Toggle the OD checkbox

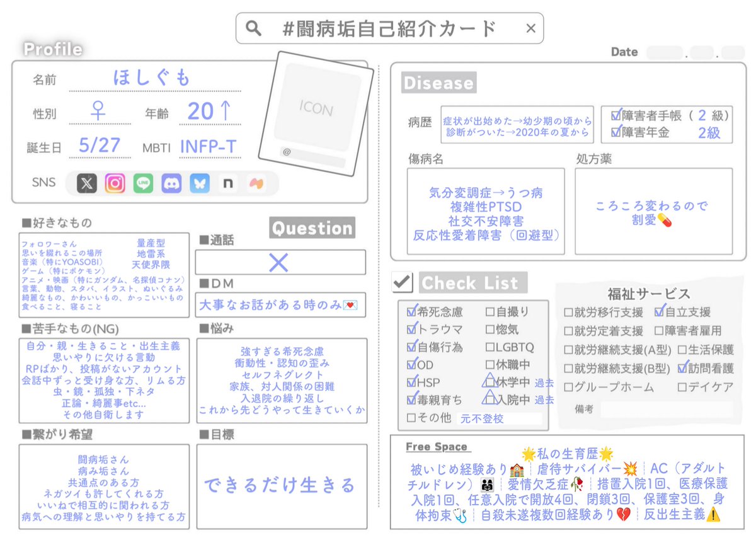tap(412, 364)
